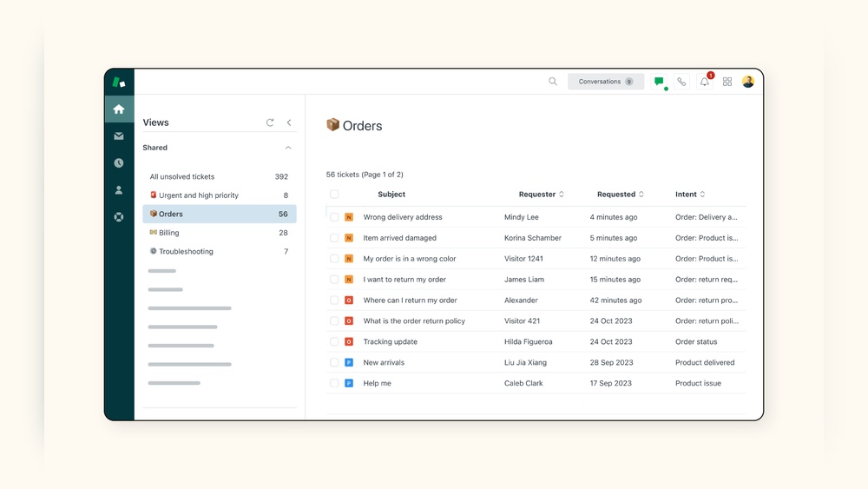Open the Item arrived damaged ticket
Viewport: 868px width, 489px height.
click(x=399, y=238)
